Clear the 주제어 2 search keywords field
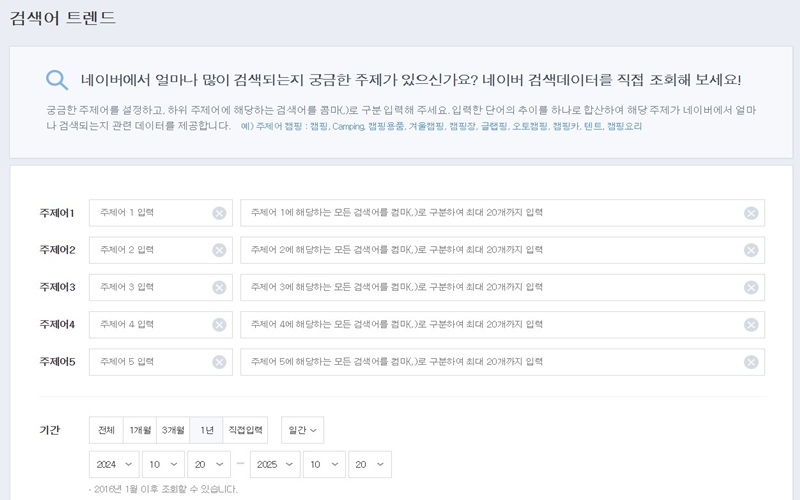Screen dimensions: 800x500 [x=751, y=251]
